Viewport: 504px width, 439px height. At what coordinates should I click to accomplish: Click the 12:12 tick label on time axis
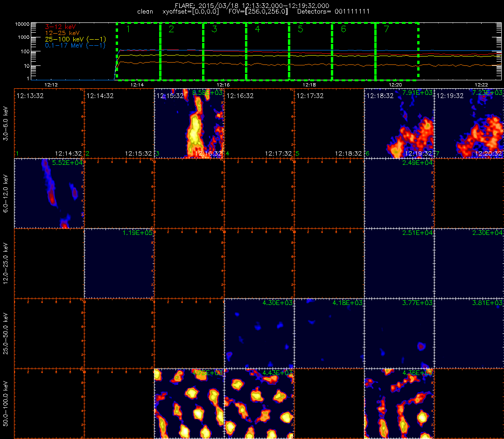51,85
